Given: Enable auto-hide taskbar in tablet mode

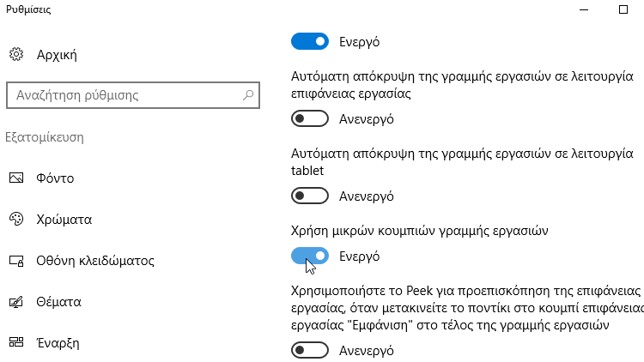Looking at the screenshot, I should coord(310,196).
